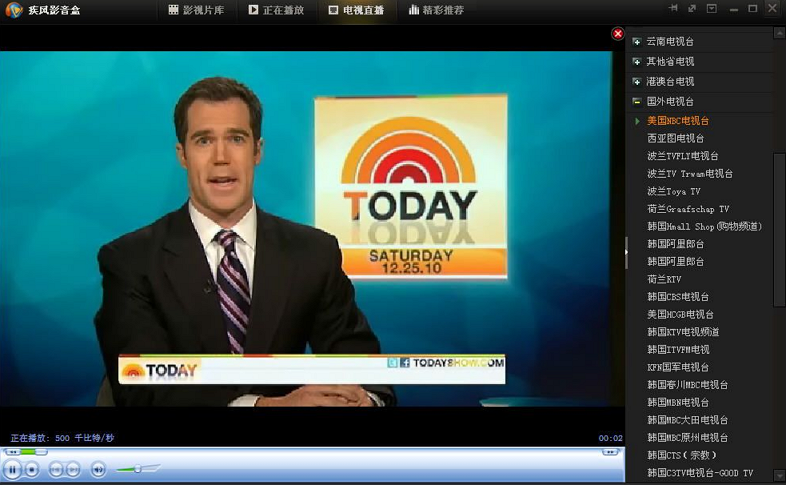Viewport: 786px width, 485px height.
Task: Play the 韩国MBN电视台 channel
Action: 678,402
